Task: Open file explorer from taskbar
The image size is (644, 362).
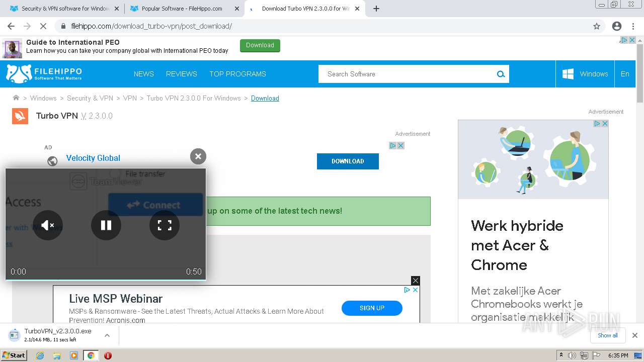Action: point(57,355)
